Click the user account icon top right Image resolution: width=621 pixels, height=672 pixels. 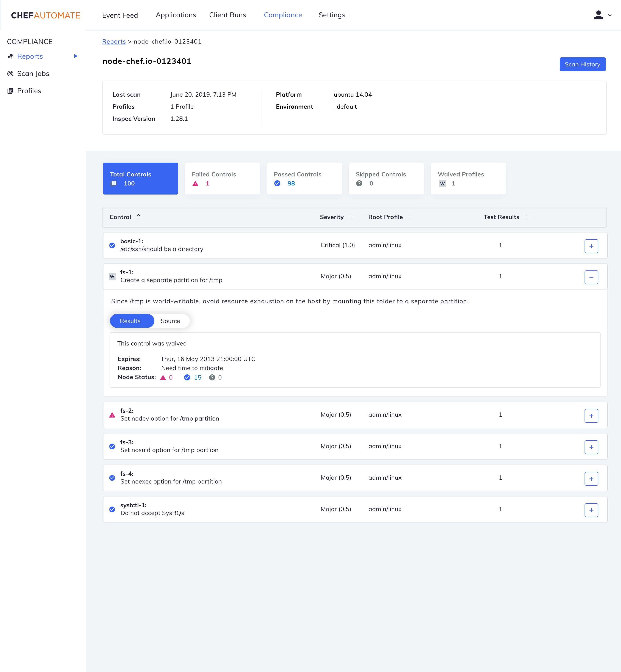(598, 15)
